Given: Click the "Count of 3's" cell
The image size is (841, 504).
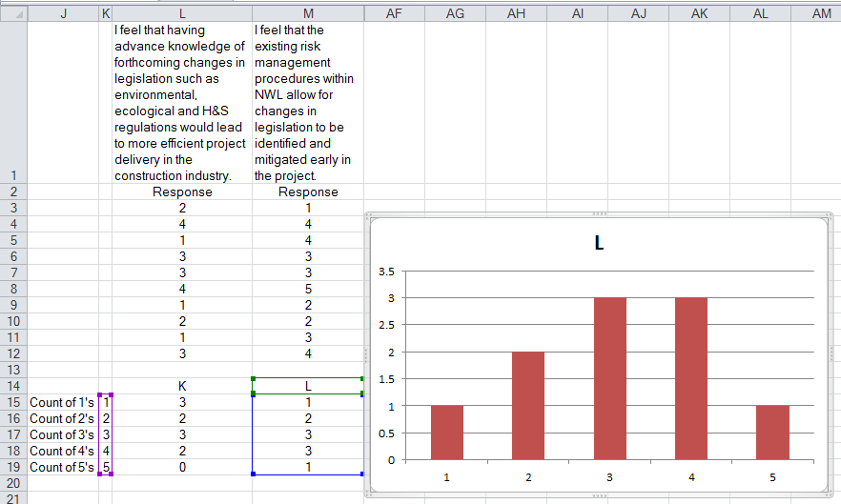Looking at the screenshot, I should [63, 434].
